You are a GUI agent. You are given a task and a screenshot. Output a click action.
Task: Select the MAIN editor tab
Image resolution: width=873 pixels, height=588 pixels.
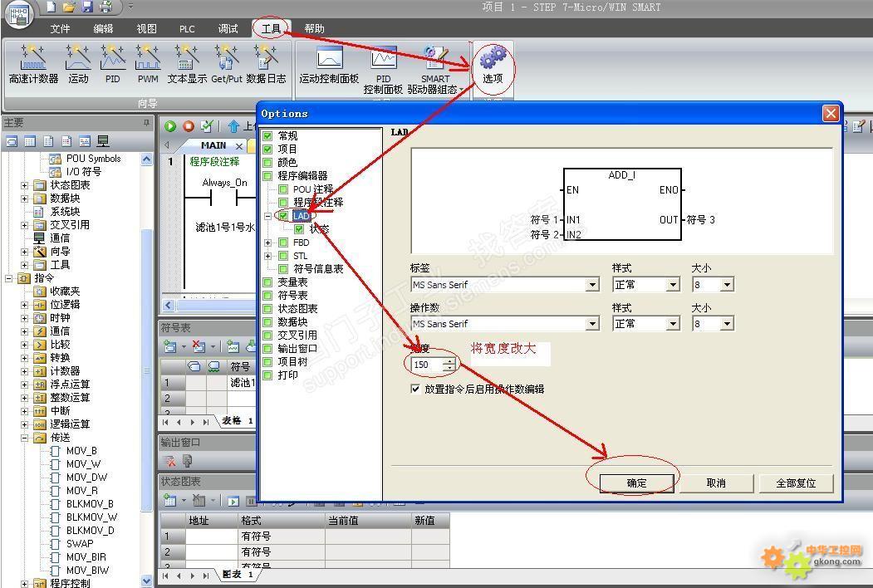pos(213,145)
